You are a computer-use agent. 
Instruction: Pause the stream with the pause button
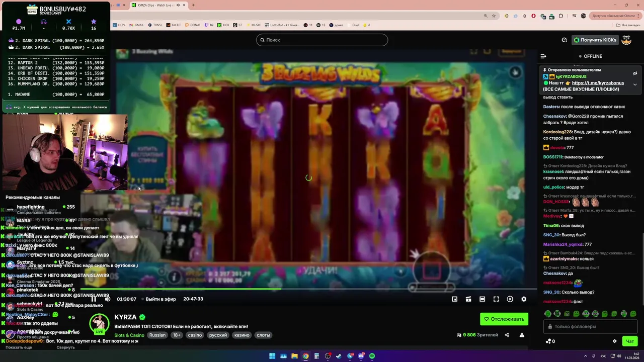(94, 299)
